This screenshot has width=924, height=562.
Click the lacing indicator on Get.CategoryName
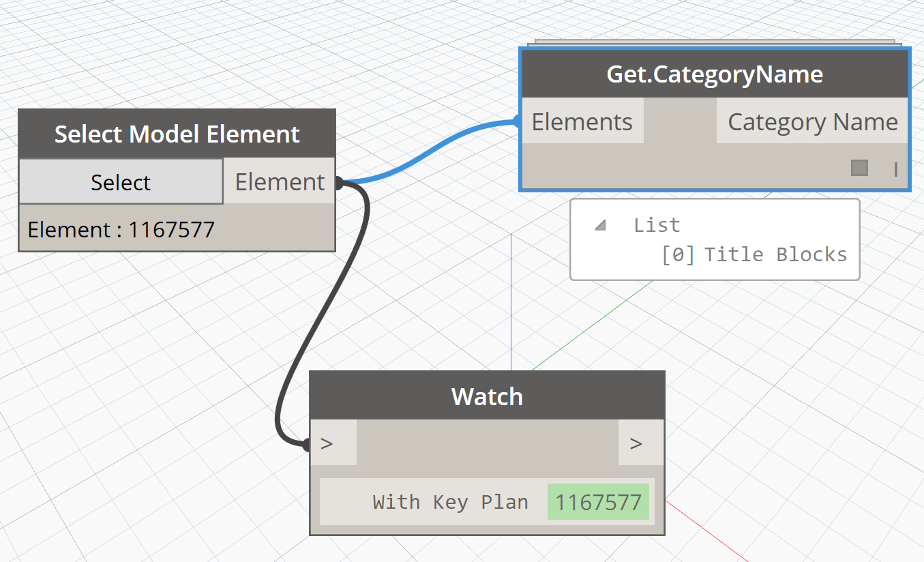[895, 169]
